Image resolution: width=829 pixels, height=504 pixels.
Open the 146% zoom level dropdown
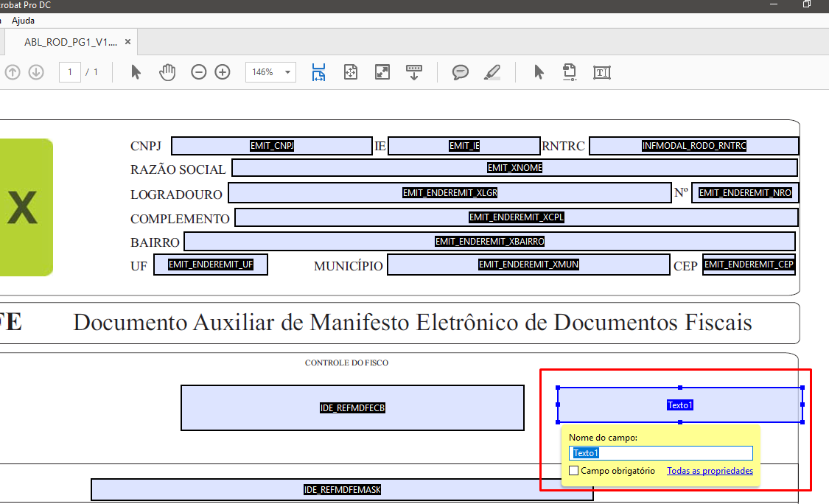(287, 72)
